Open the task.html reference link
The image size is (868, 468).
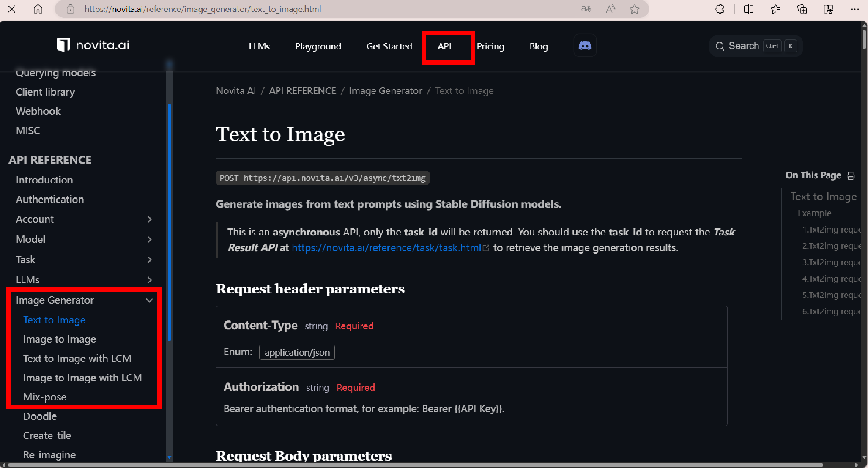click(386, 248)
